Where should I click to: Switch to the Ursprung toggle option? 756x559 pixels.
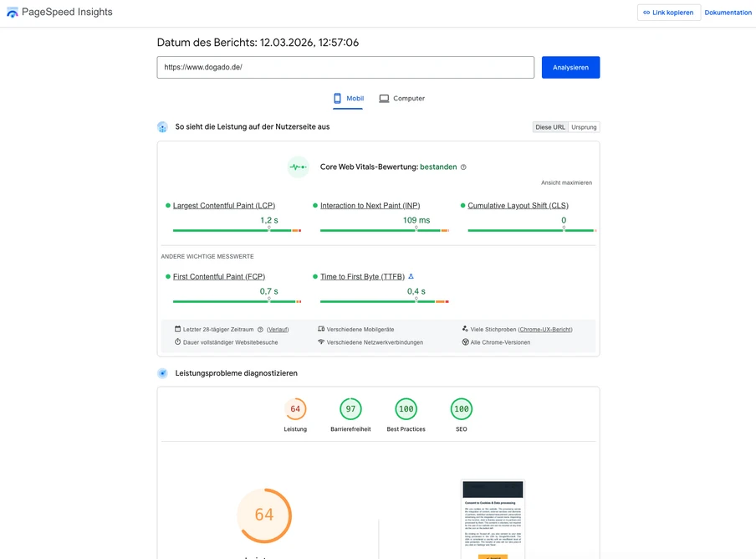click(583, 126)
